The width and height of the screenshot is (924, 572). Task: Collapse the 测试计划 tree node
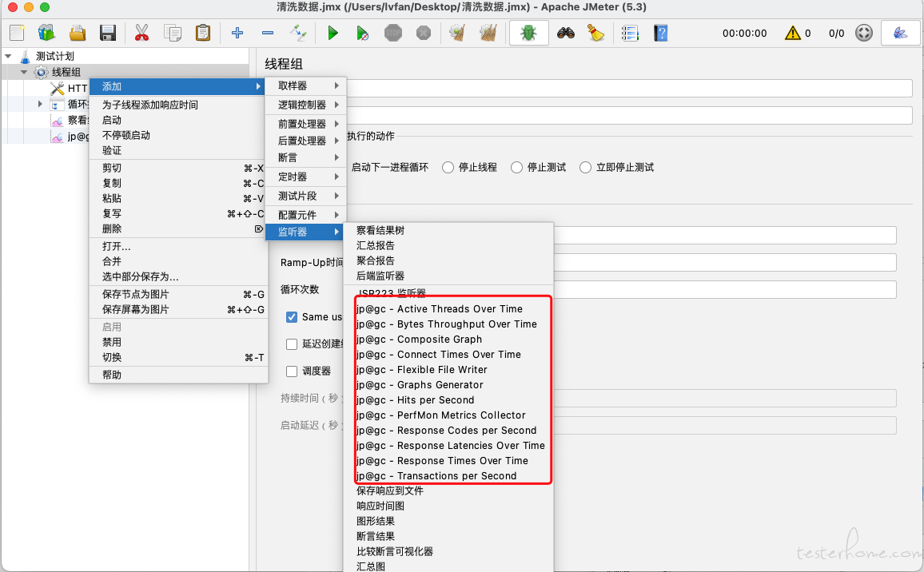coord(8,57)
